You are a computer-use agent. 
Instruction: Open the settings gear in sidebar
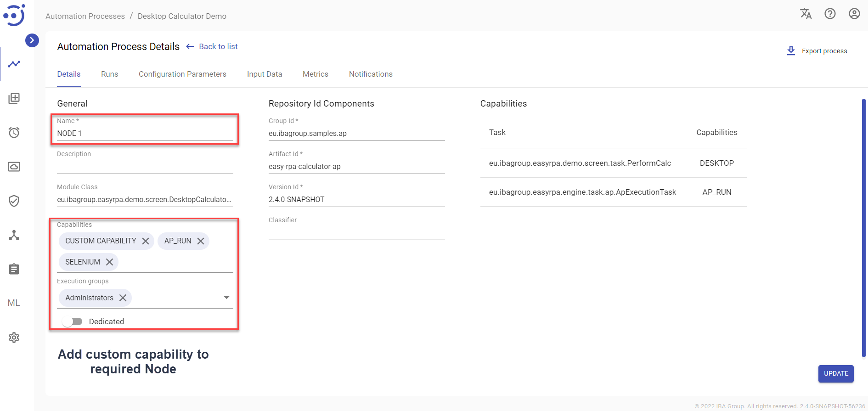tap(14, 338)
